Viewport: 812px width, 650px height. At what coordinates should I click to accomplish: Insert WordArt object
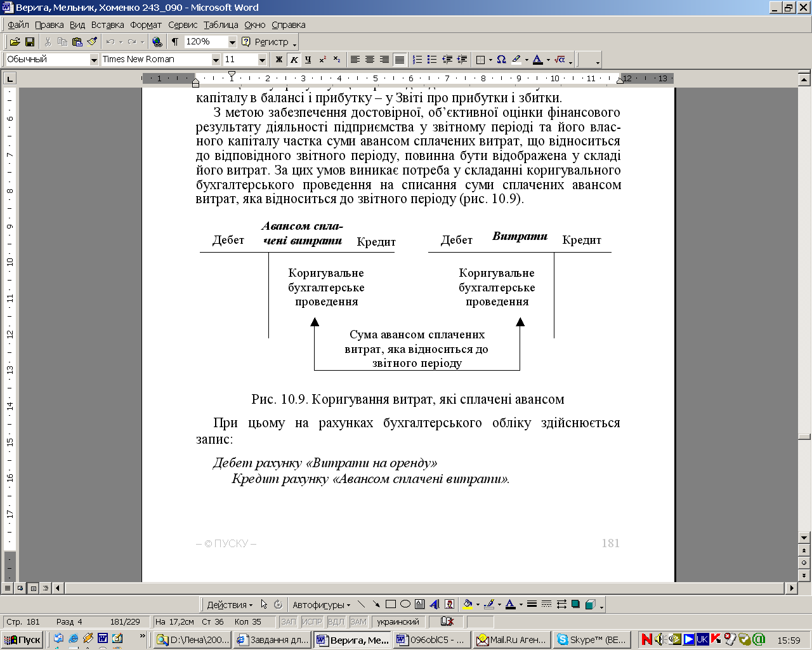(435, 604)
